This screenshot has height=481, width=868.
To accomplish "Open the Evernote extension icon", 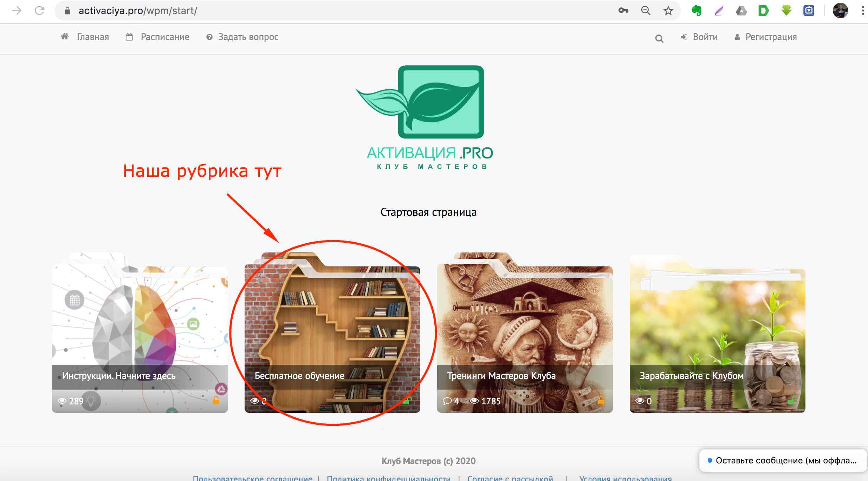I will coord(696,11).
